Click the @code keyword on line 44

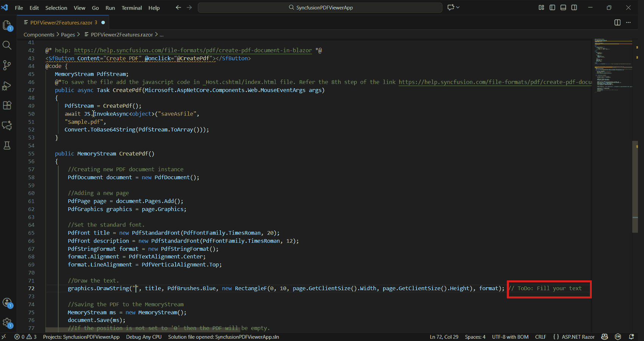click(53, 66)
